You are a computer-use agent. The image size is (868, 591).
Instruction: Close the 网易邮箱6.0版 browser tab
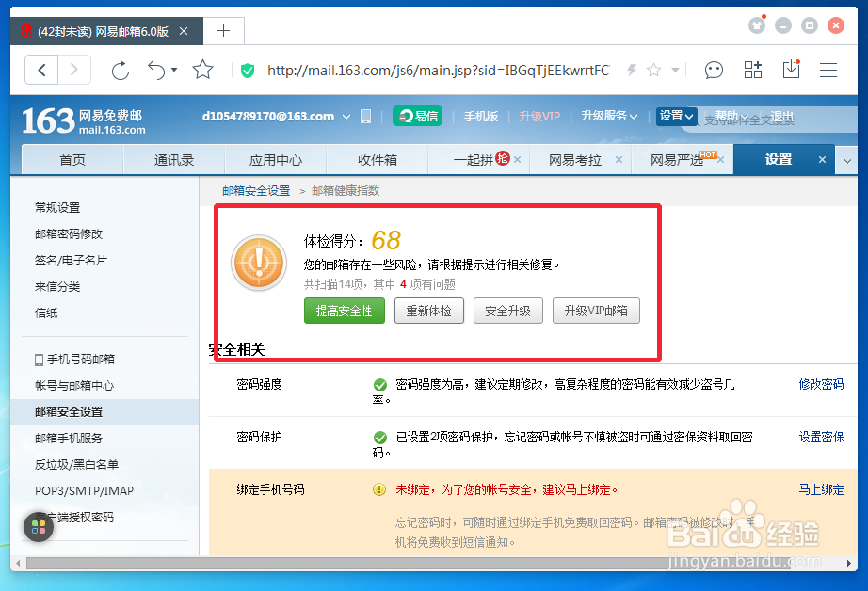pyautogui.click(x=184, y=32)
